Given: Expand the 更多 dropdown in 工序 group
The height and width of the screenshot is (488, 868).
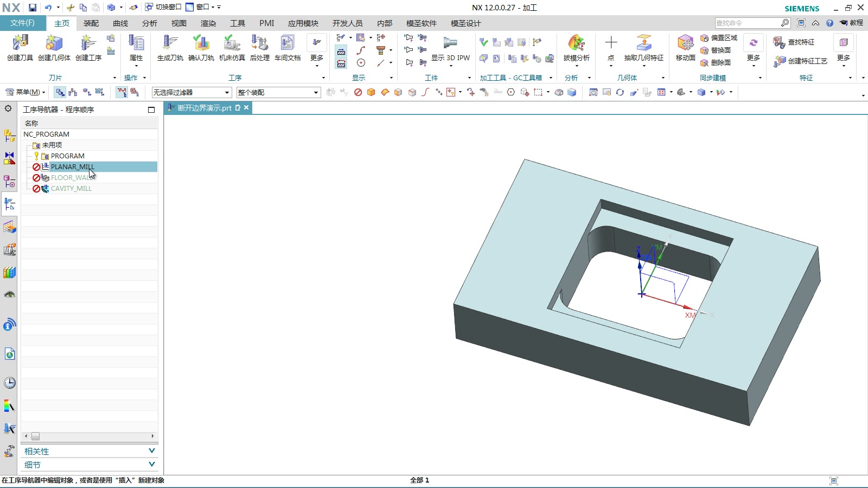Looking at the screenshot, I should (317, 51).
